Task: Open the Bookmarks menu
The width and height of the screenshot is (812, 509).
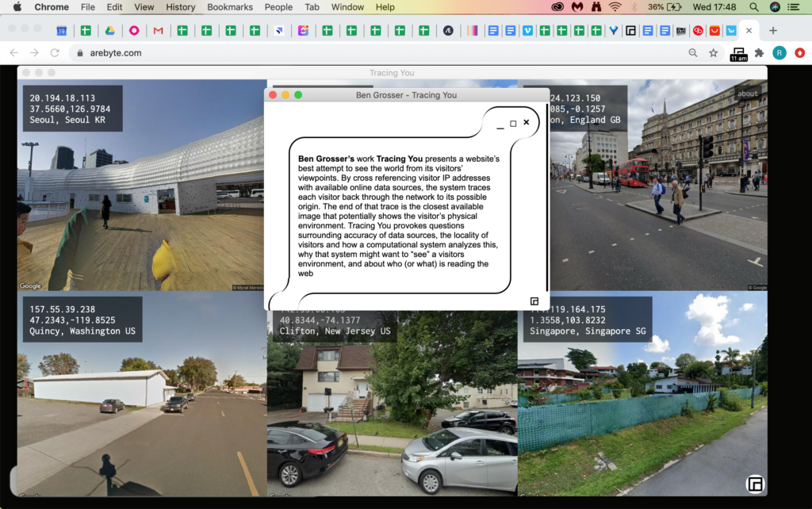Action: click(230, 7)
